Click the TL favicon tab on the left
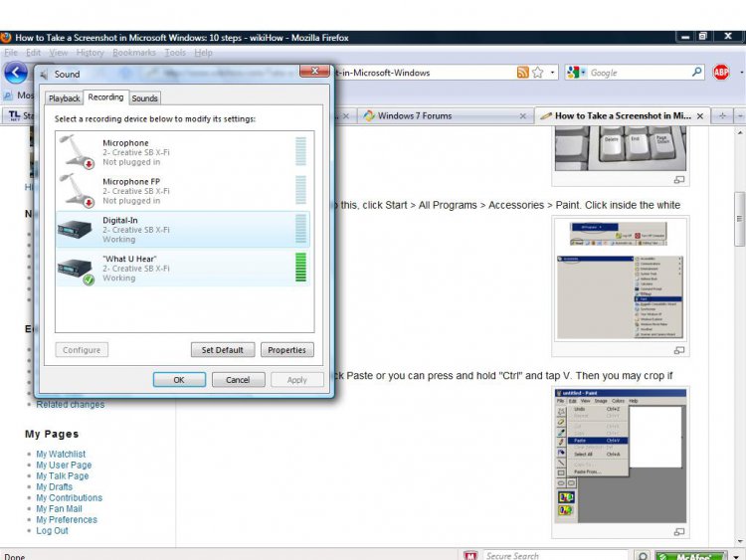Viewport: 746px width, 560px height. pos(19,115)
